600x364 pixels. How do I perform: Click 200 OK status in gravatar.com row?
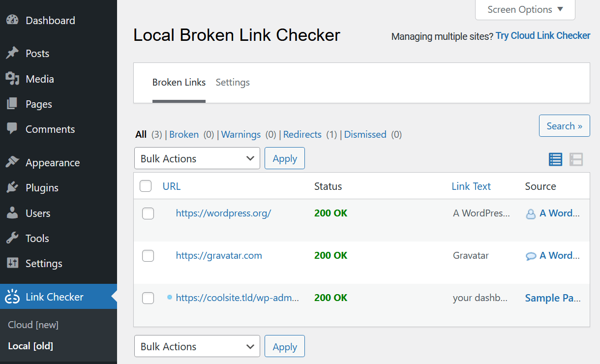tap(331, 255)
